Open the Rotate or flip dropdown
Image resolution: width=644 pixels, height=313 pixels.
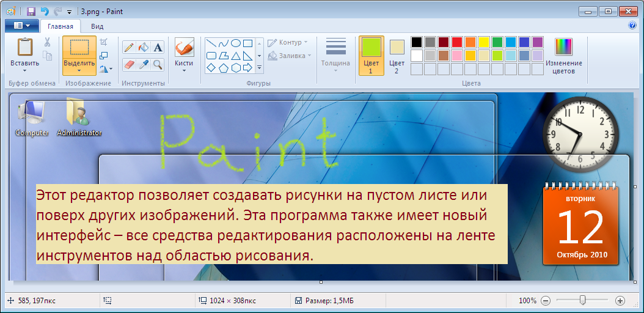pyautogui.click(x=106, y=69)
